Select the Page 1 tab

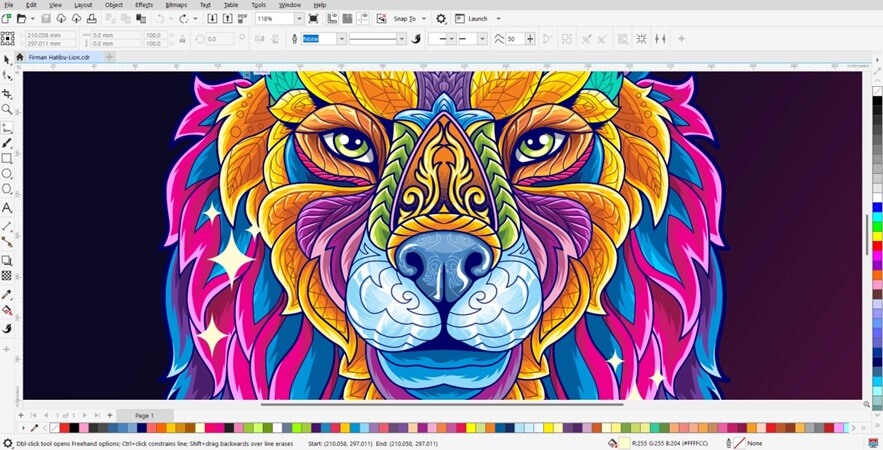point(144,416)
